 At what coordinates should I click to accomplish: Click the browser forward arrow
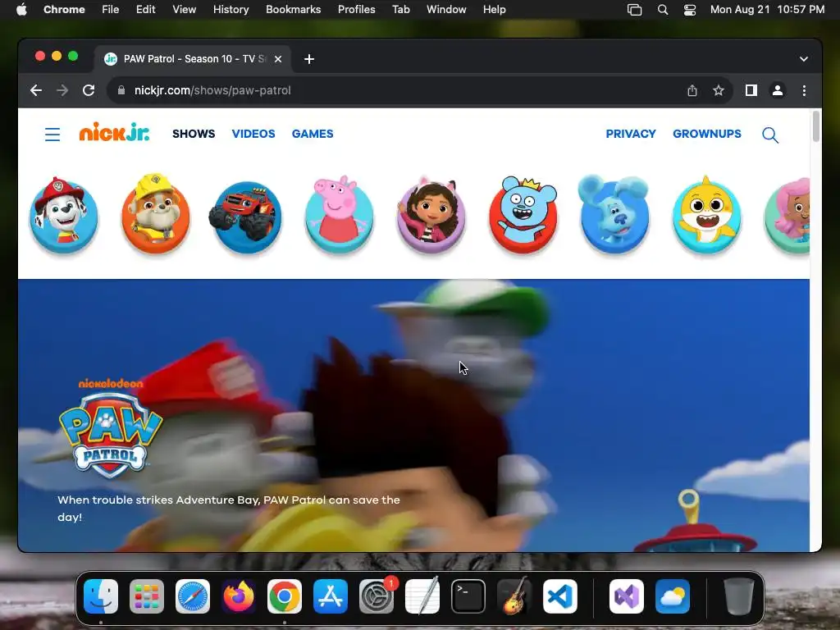point(62,90)
